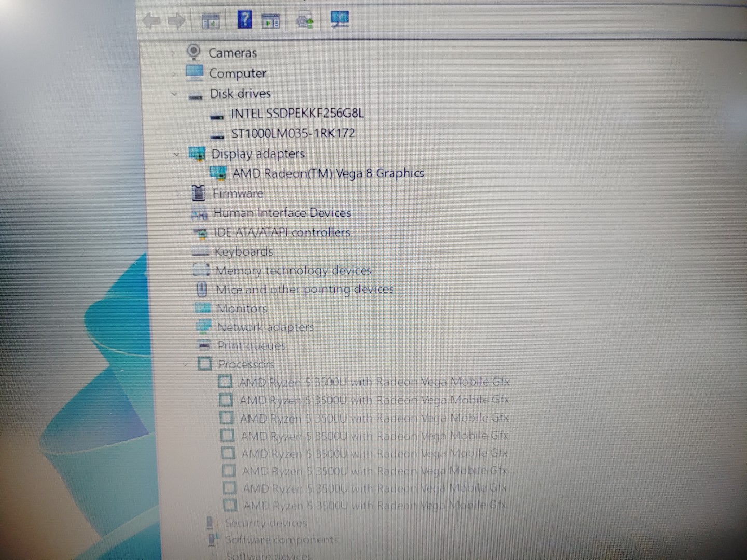The width and height of the screenshot is (747, 560).
Task: Select INTEL SSDPEKKF256G8L disk drive text
Action: point(297,113)
